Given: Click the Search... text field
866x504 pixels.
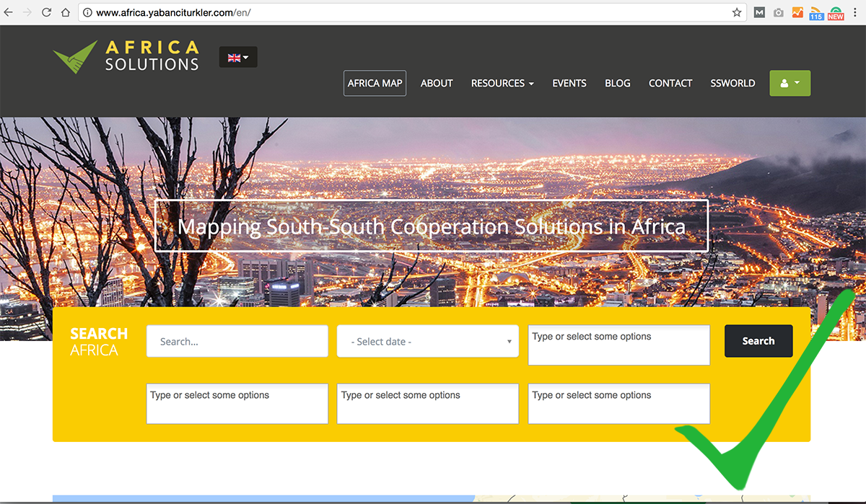Looking at the screenshot, I should tap(237, 342).
